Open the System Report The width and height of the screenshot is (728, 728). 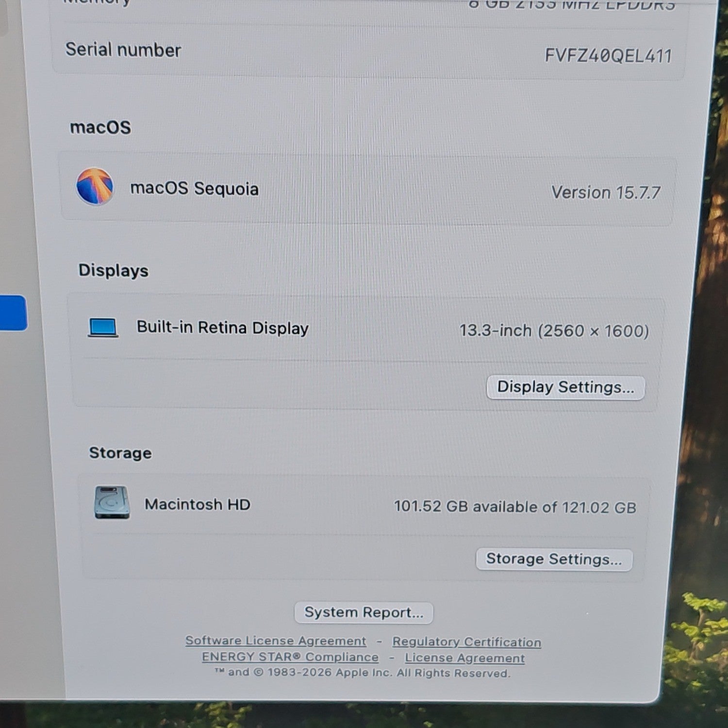pyautogui.click(x=364, y=612)
